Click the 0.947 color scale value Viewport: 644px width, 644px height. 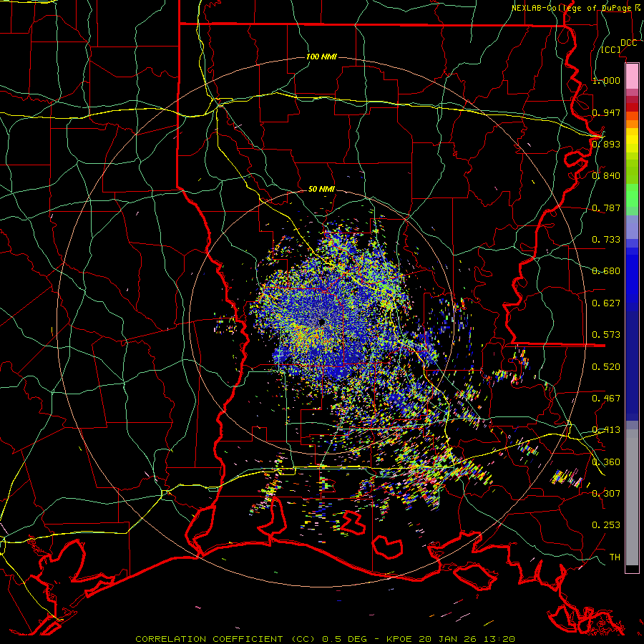click(x=606, y=112)
